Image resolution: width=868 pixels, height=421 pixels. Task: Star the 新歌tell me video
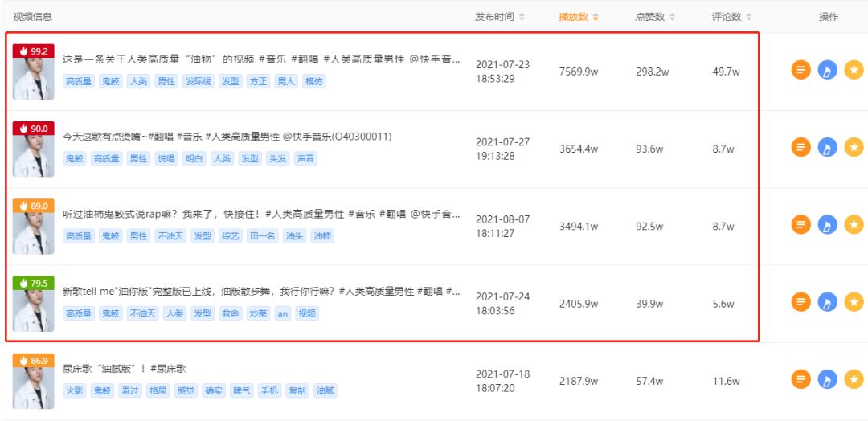pos(854,302)
